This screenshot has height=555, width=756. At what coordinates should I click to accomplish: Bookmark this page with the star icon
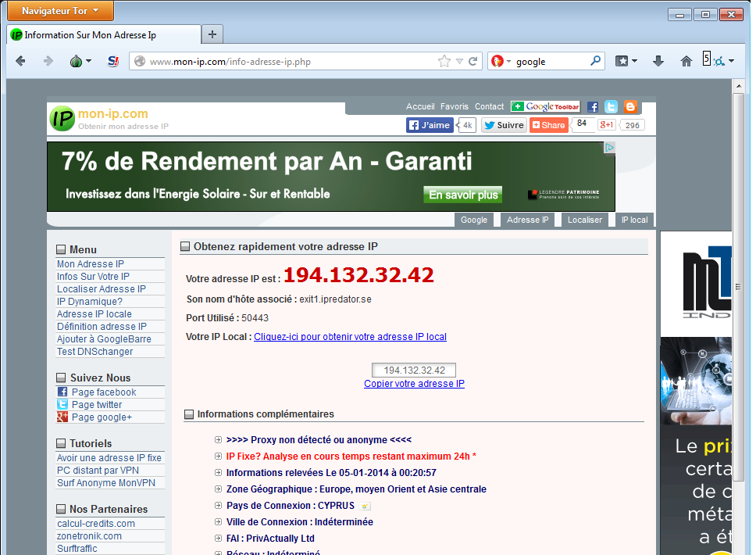click(x=444, y=61)
